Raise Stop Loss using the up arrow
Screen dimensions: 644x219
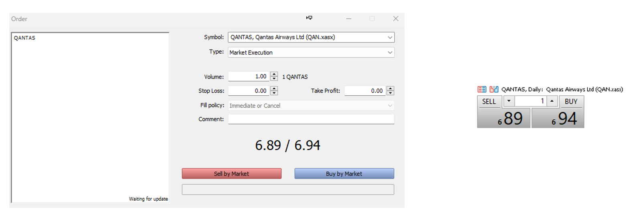click(x=274, y=88)
